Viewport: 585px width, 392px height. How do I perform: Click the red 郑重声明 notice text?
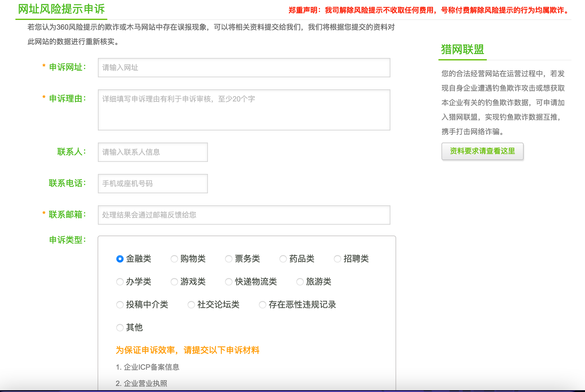point(429,10)
